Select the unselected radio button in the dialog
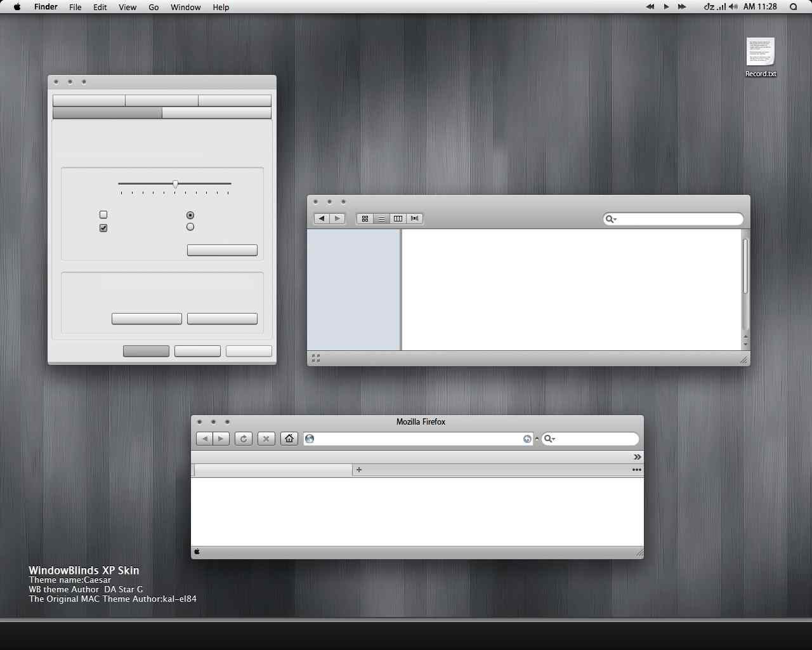Screen dimensions: 812x650 (x=190, y=227)
